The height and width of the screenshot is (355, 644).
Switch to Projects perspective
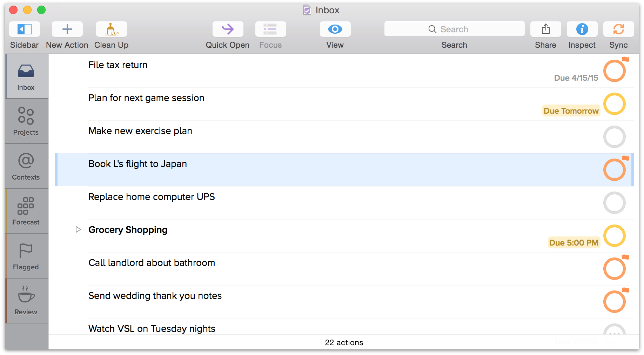(x=26, y=121)
